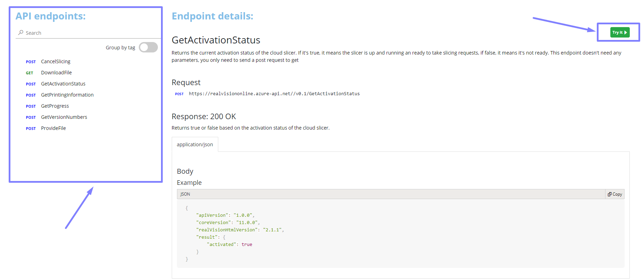Open the GetProgress endpoint

(55, 106)
